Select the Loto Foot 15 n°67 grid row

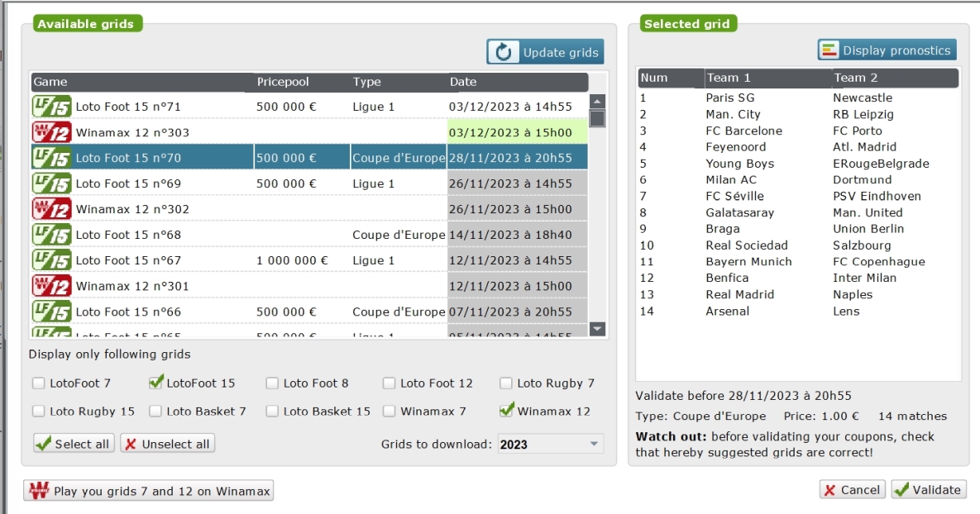point(309,259)
